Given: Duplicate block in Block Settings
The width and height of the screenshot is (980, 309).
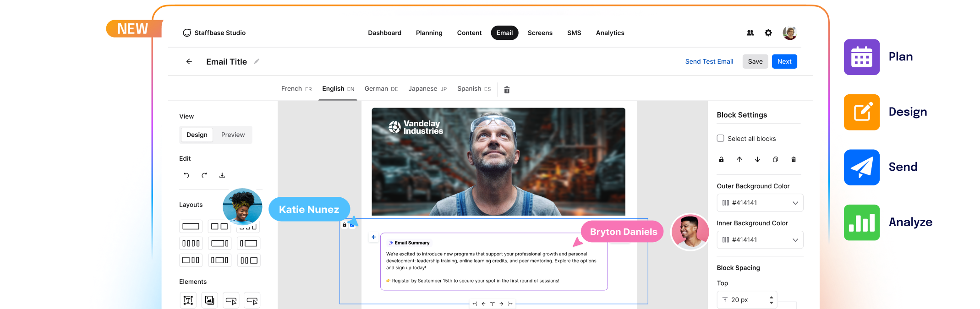Looking at the screenshot, I should point(775,160).
